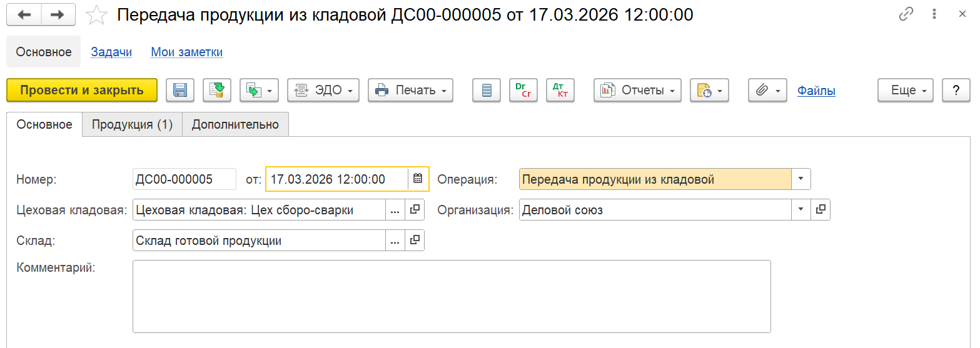Expand the Организация dropdown arrow
980x348 pixels.
[x=801, y=210]
